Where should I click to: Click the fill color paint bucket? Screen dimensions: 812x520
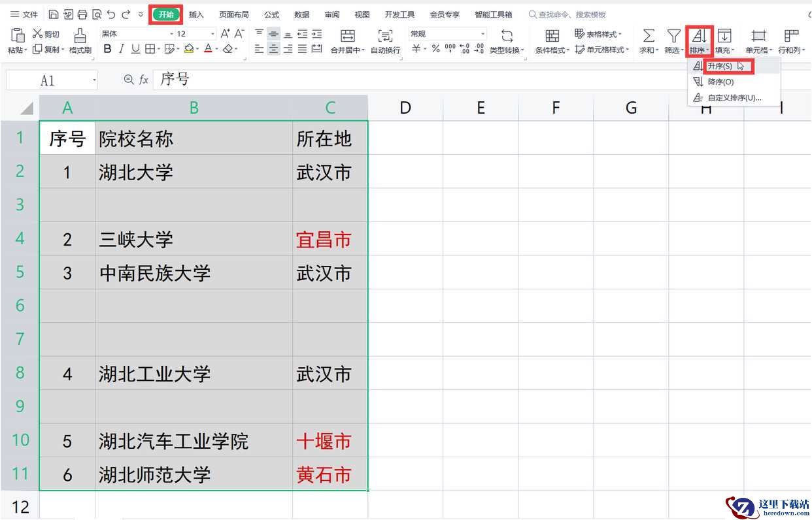tap(188, 49)
